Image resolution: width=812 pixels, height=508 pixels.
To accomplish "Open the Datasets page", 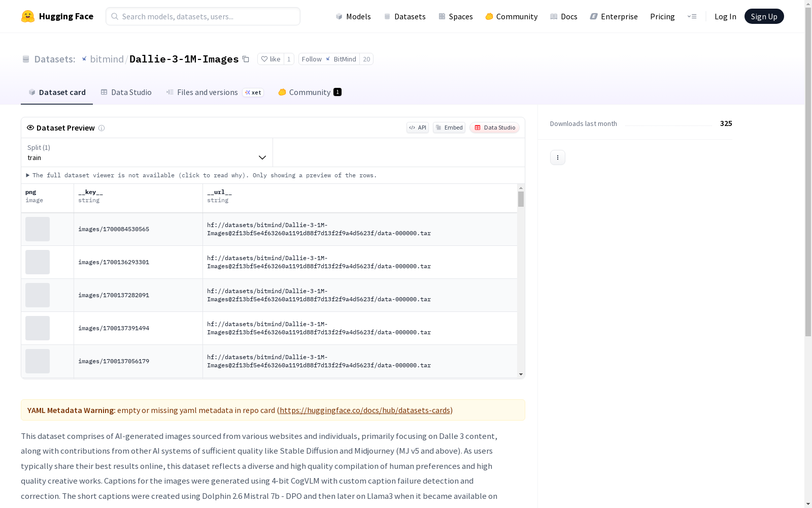I will pos(404,16).
